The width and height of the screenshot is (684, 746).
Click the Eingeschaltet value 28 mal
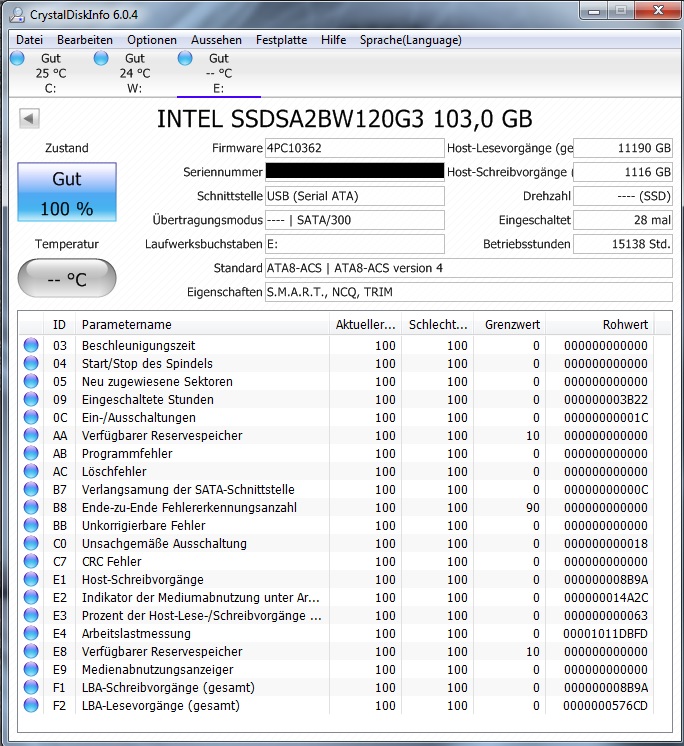[623, 220]
